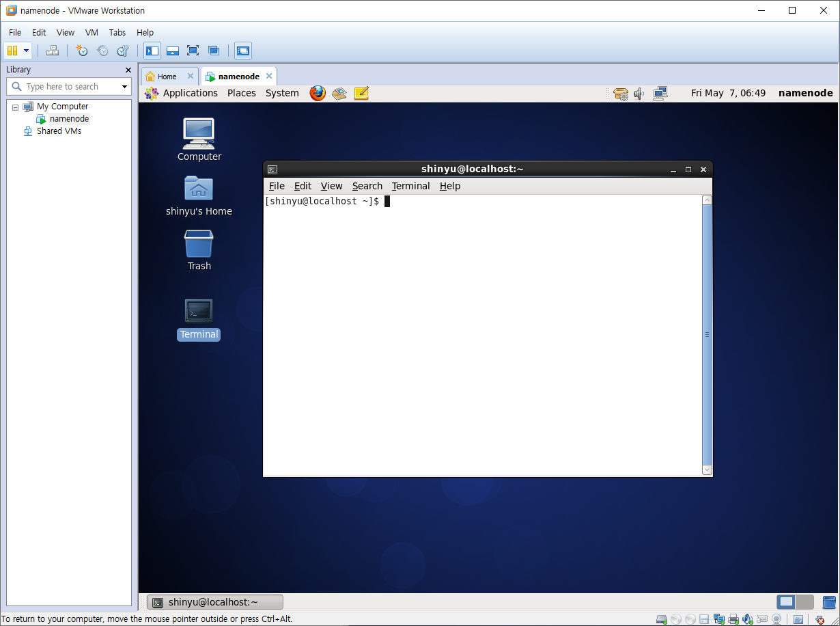Image resolution: width=840 pixels, height=626 pixels.
Task: Open the terminal window's Edit menu
Action: [x=303, y=186]
